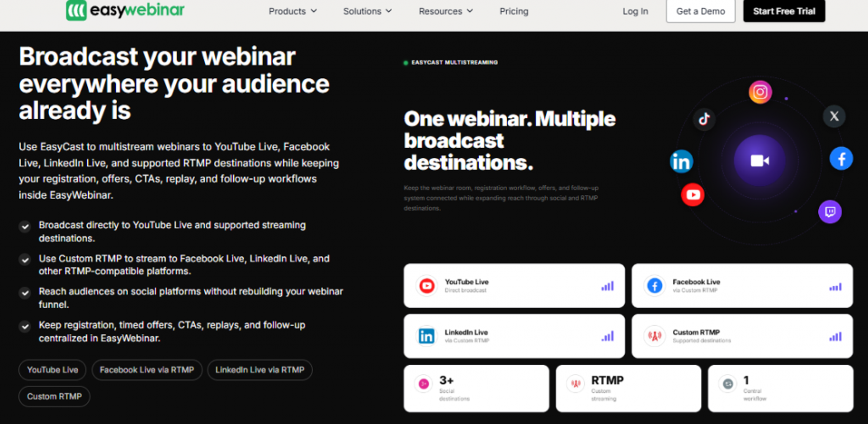Click signal bars in Custom RTMP card

[835, 337]
